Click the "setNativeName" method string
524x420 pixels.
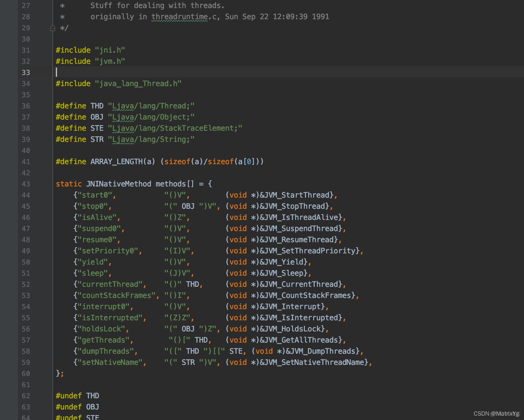110,362
